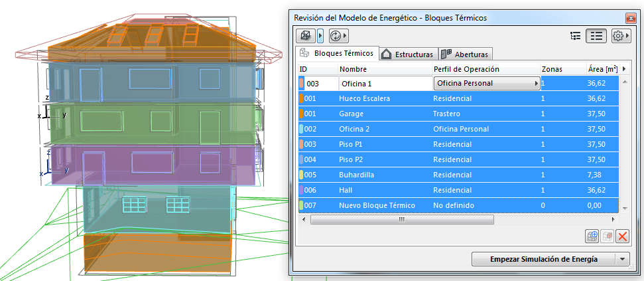This screenshot has width=644, height=281.
Task: Edit the Oficina 1 name field
Action: click(385, 84)
